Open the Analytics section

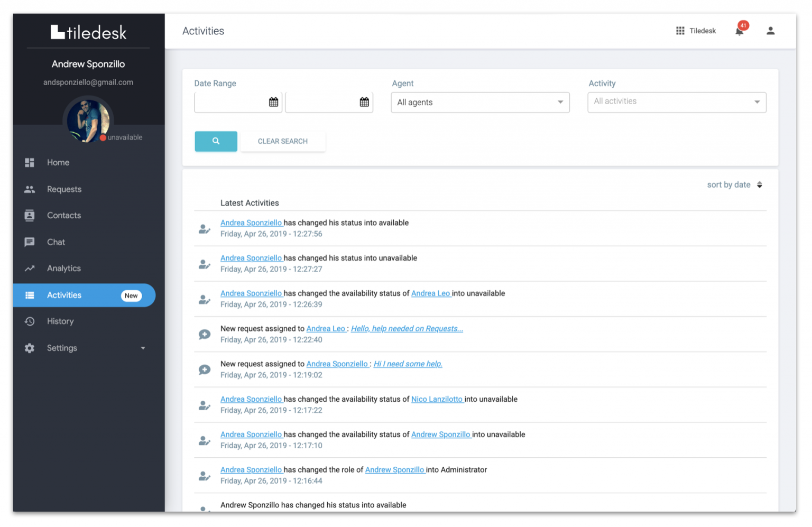63,268
